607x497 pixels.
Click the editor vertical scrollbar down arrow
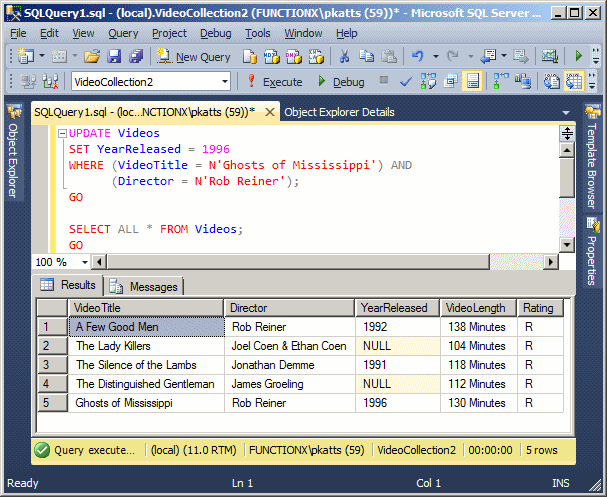567,245
